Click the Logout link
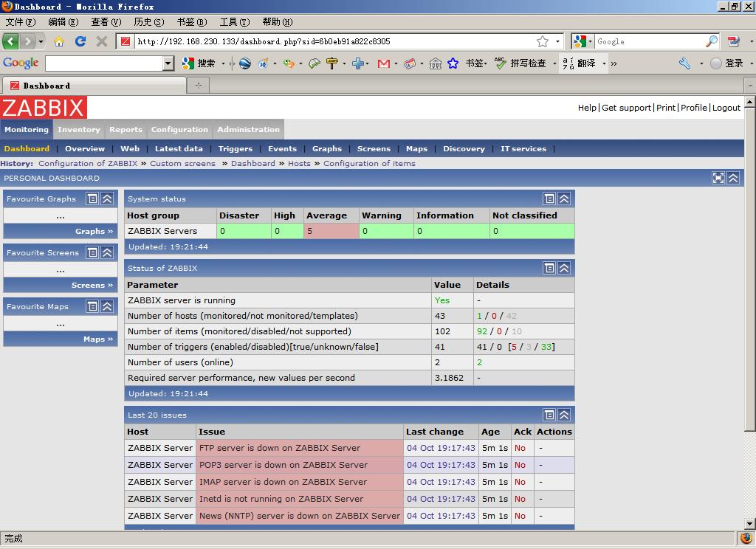Viewport: 756px width, 549px height. tap(726, 108)
